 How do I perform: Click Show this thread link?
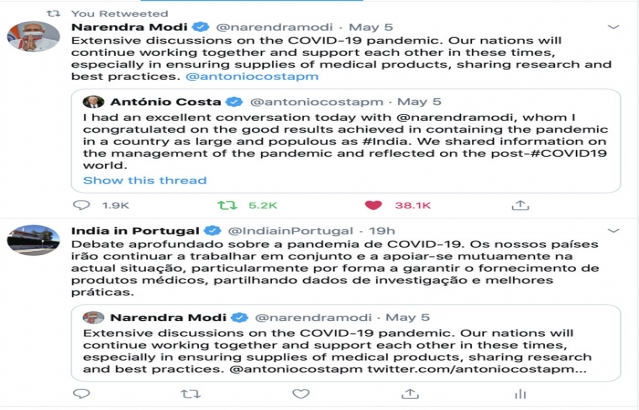pos(145,180)
